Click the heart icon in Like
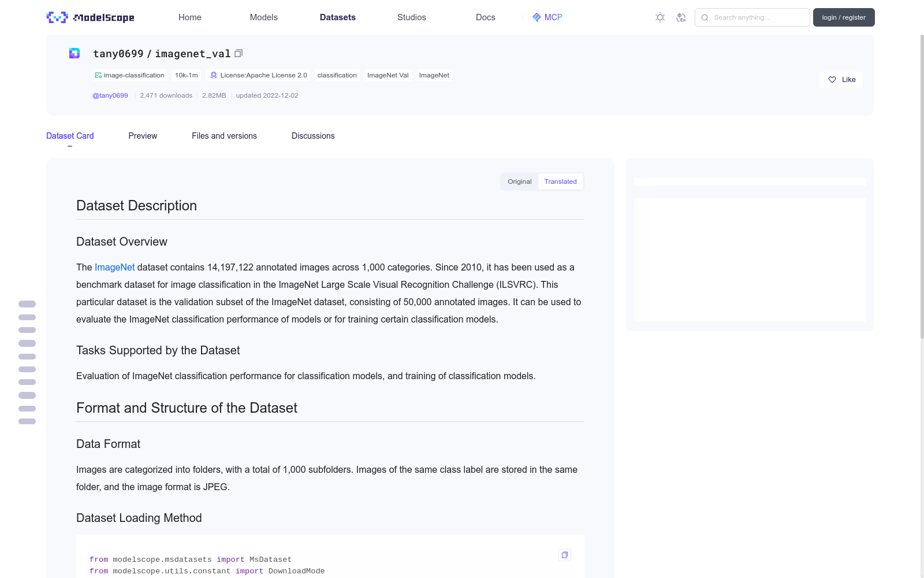Viewport: 924px width, 578px height. 832,80
